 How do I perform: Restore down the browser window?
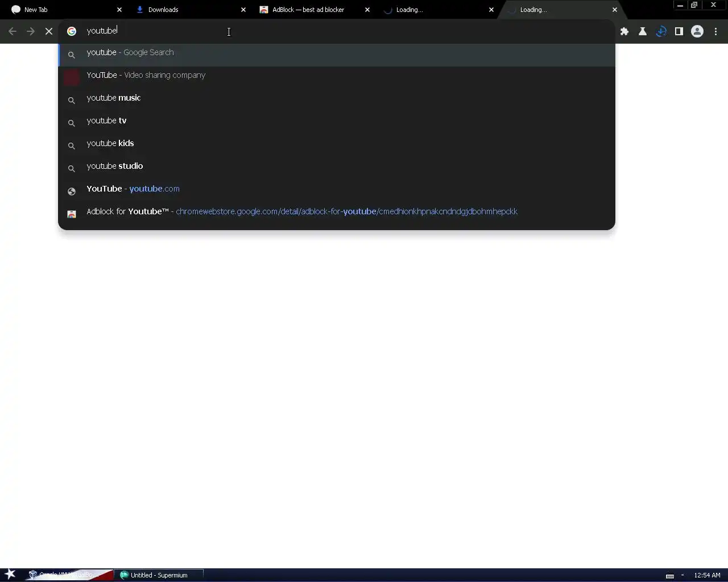pos(694,5)
